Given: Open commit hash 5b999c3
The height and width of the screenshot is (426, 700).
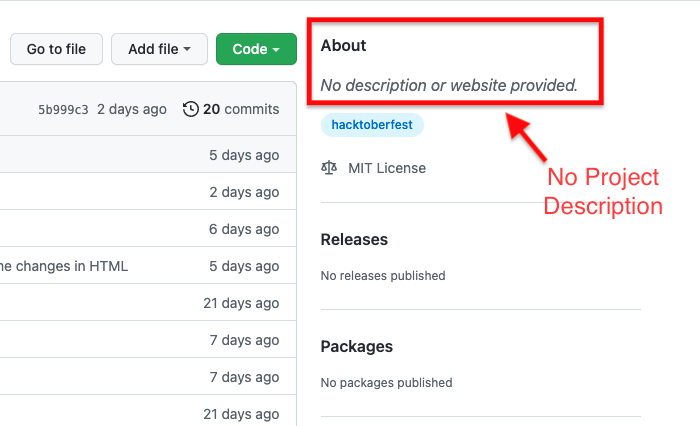Looking at the screenshot, I should (63, 109).
